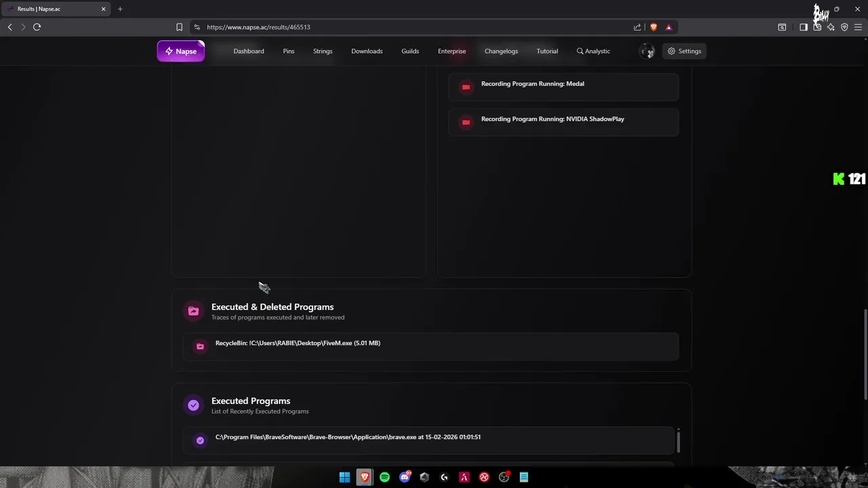Click the page vertical scrollbar thumb
The width and height of the screenshot is (868, 488).
pyautogui.click(x=865, y=354)
